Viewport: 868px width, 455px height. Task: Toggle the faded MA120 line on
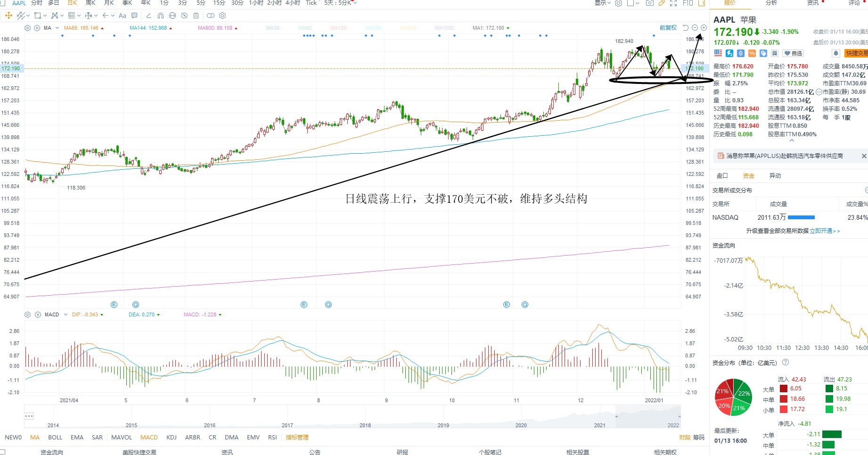tap(339, 28)
